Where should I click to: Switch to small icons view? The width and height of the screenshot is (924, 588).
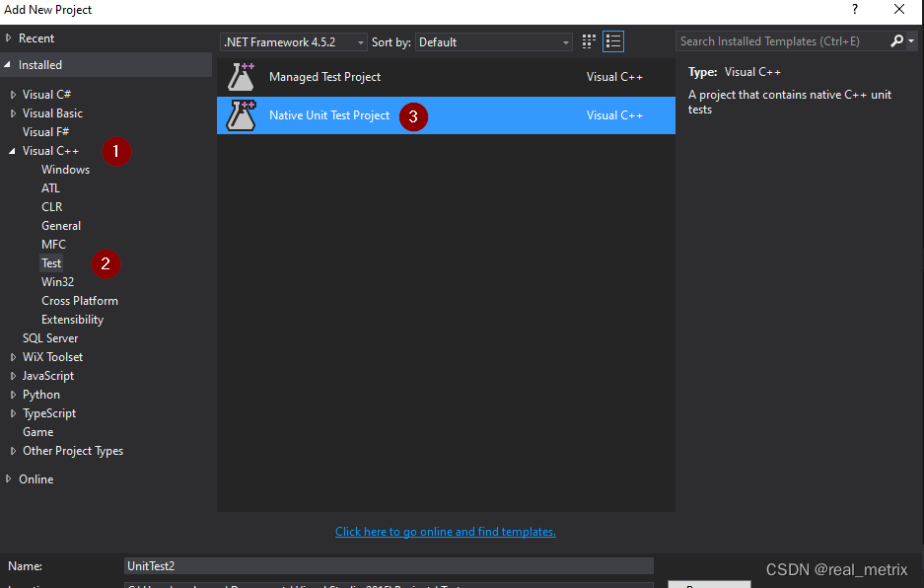pyautogui.click(x=588, y=41)
